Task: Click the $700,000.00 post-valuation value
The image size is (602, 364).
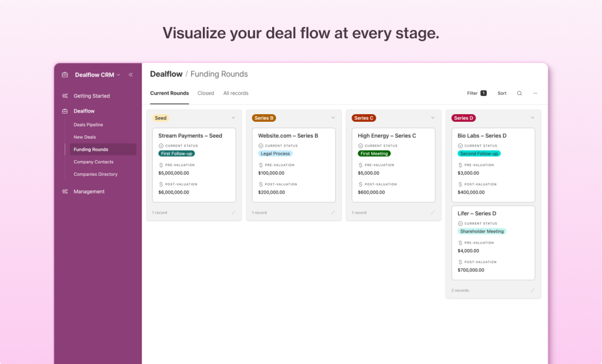Action: [471, 270]
